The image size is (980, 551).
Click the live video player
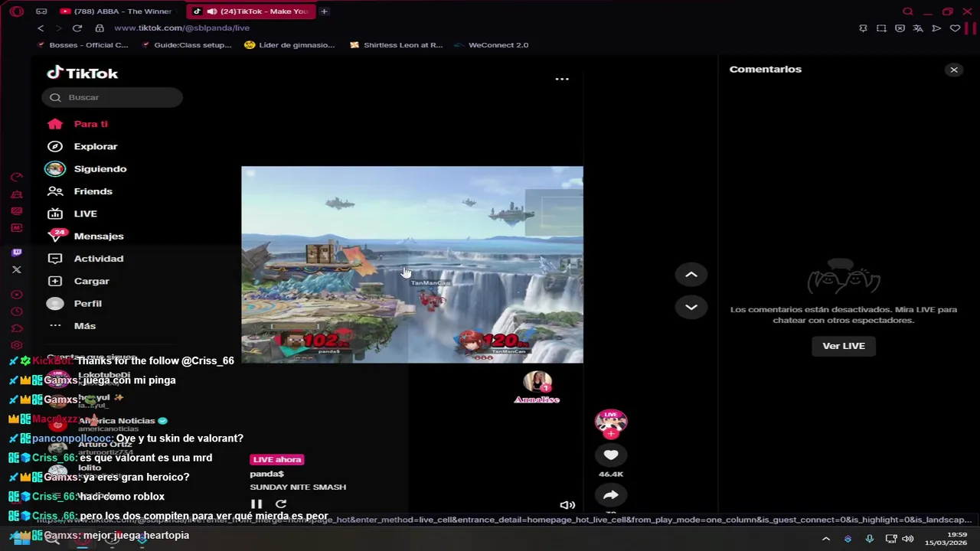(412, 265)
